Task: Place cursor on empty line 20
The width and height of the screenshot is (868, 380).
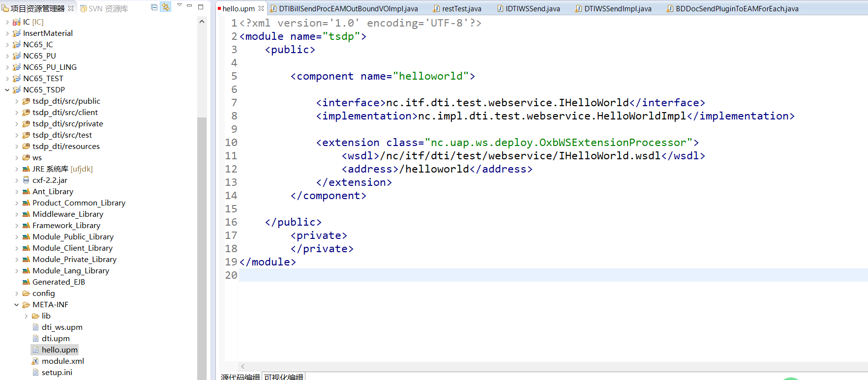Action: pyautogui.click(x=553, y=275)
